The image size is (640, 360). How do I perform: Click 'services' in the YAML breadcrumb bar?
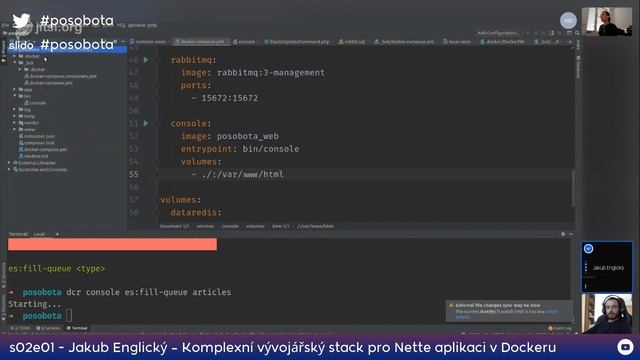[x=205, y=226]
